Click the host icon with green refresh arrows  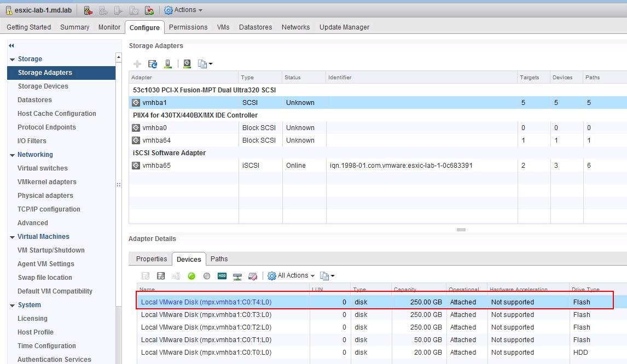tap(149, 10)
